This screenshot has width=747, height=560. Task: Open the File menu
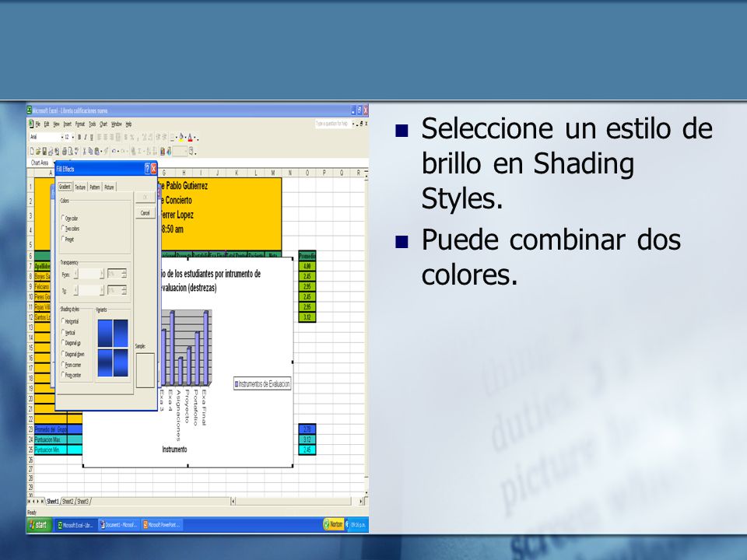pos(37,124)
